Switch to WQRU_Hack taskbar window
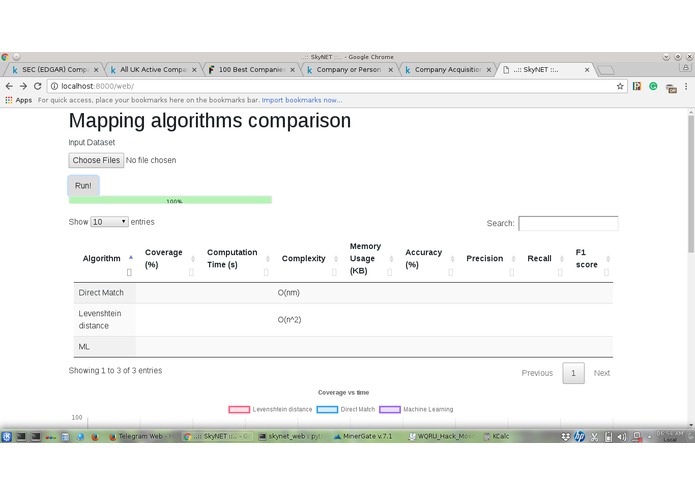The width and height of the screenshot is (695, 494). tap(440, 437)
